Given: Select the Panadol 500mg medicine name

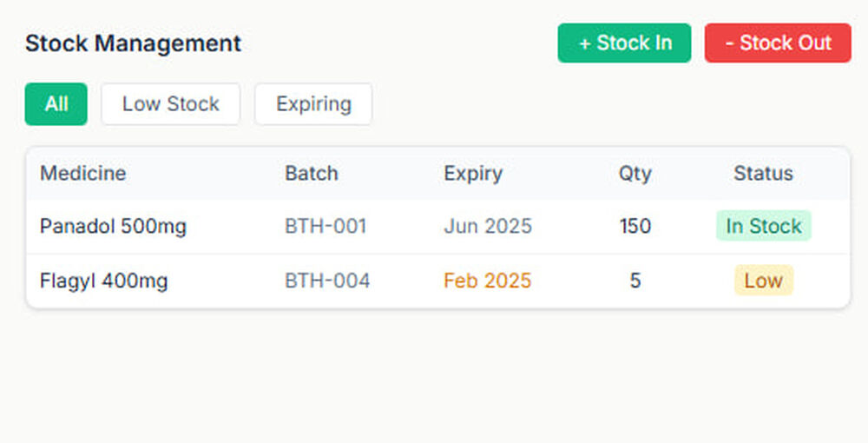Looking at the screenshot, I should (x=113, y=227).
